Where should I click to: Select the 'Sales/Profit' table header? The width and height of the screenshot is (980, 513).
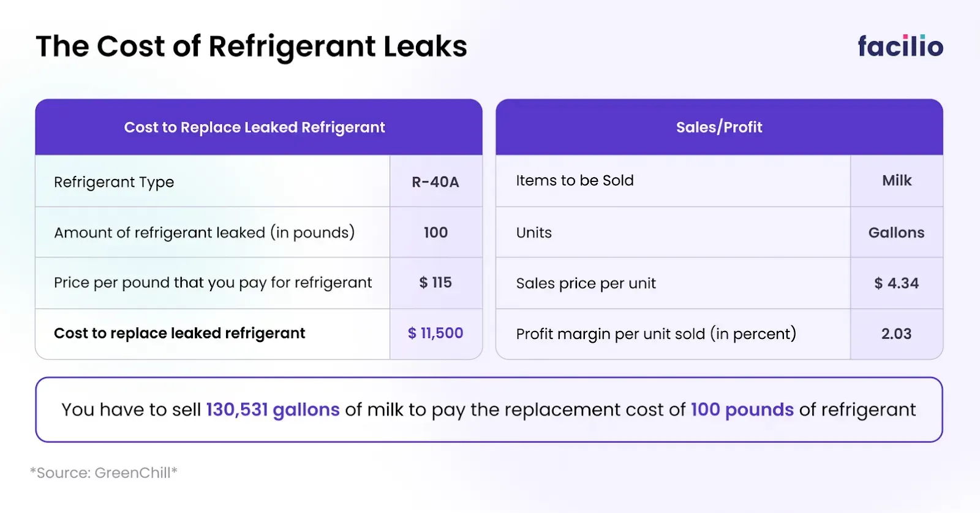719,127
